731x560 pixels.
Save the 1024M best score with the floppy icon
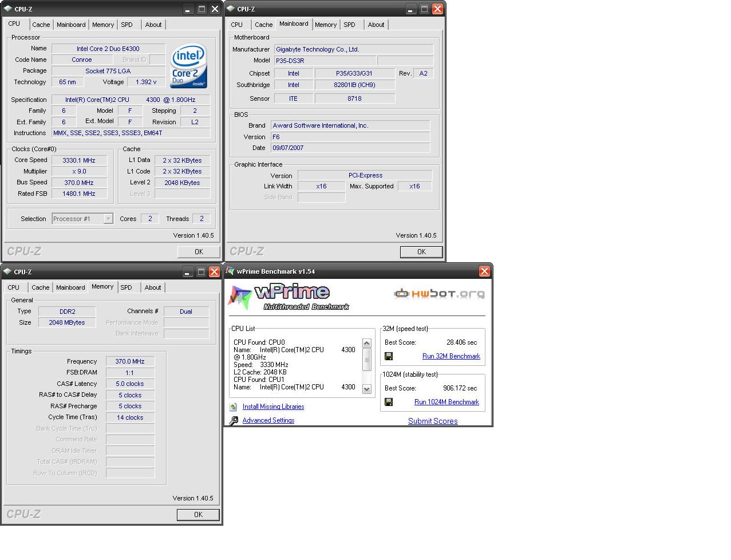(x=389, y=402)
